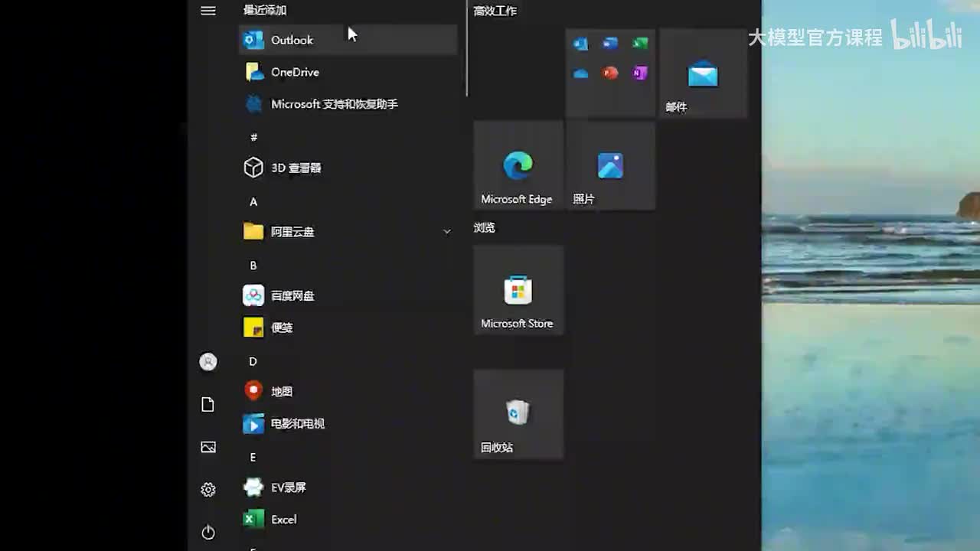Click Outlook icon in Office tile folder
The height and width of the screenshot is (551, 980).
pos(581,44)
